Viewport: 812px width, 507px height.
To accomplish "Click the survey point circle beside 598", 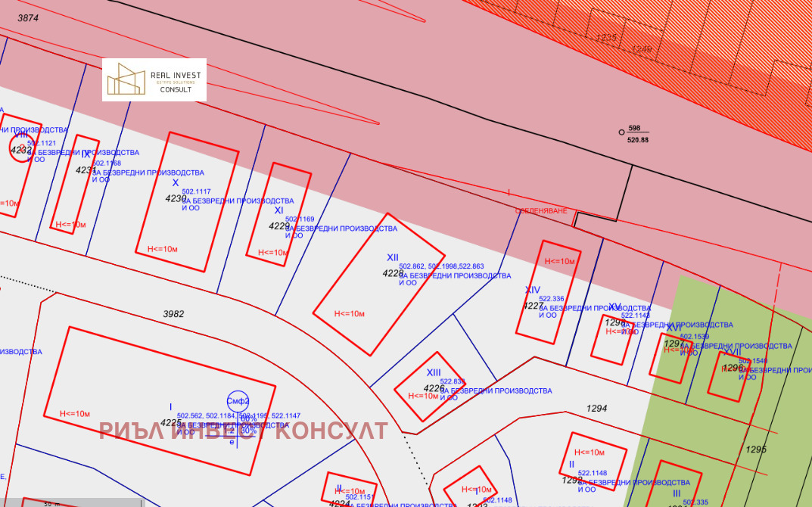I will pyautogui.click(x=621, y=132).
